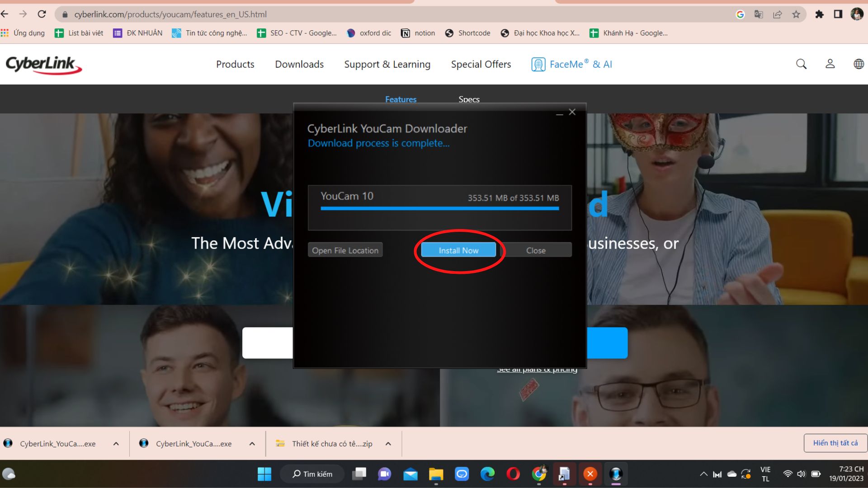Click Hiển thị tất cả downloads button
Screen dimensions: 868x488
[835, 443]
